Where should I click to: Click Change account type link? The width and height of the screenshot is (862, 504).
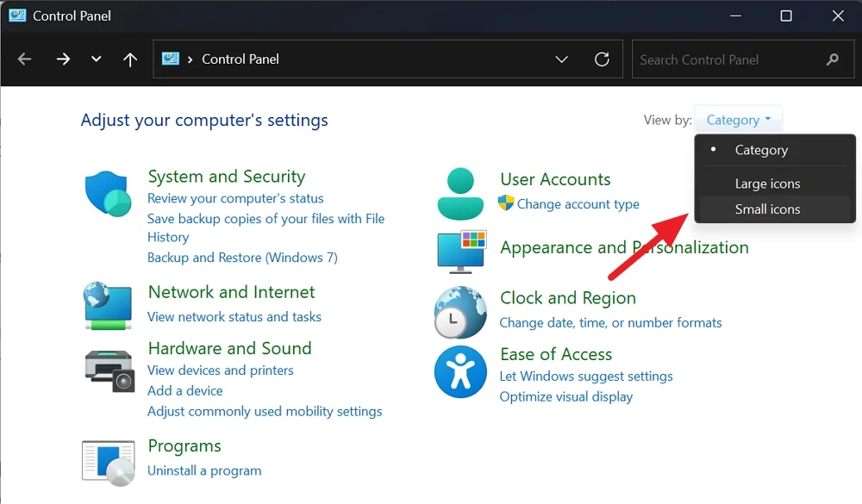coord(578,204)
